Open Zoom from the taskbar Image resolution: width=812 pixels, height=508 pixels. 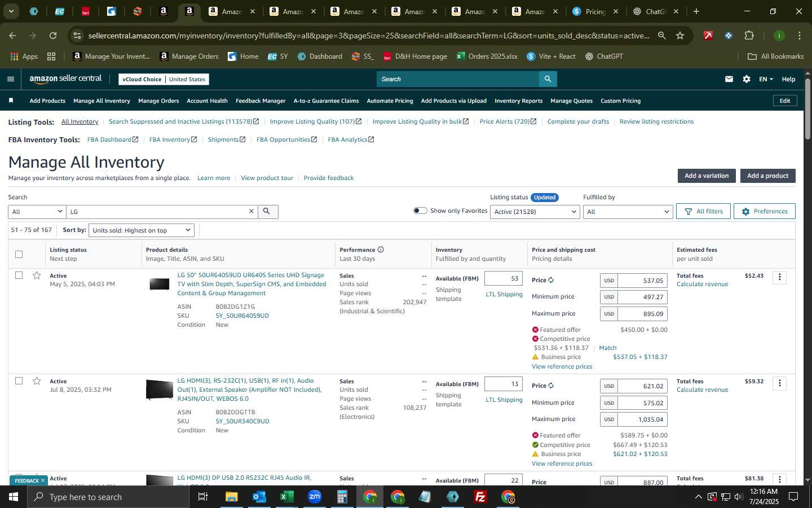click(314, 497)
